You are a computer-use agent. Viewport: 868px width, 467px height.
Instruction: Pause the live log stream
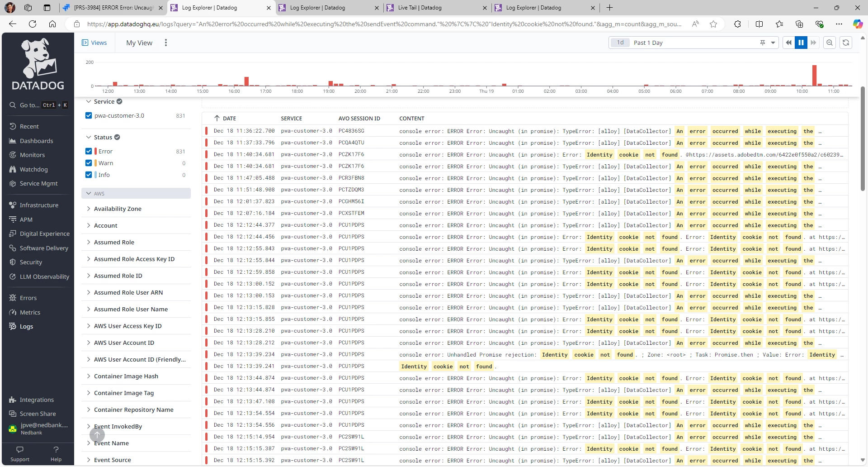pos(801,43)
